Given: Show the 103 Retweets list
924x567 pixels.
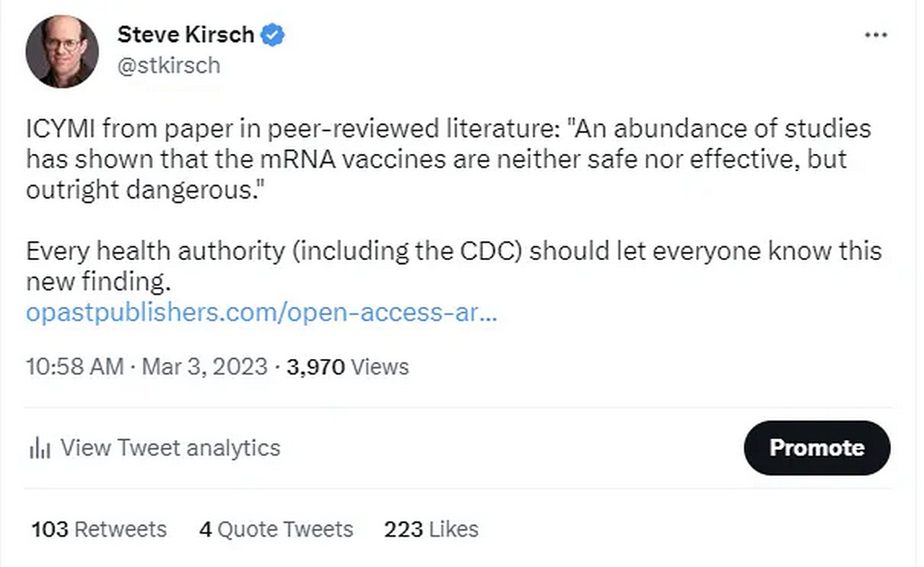Looking at the screenshot, I should (x=99, y=529).
